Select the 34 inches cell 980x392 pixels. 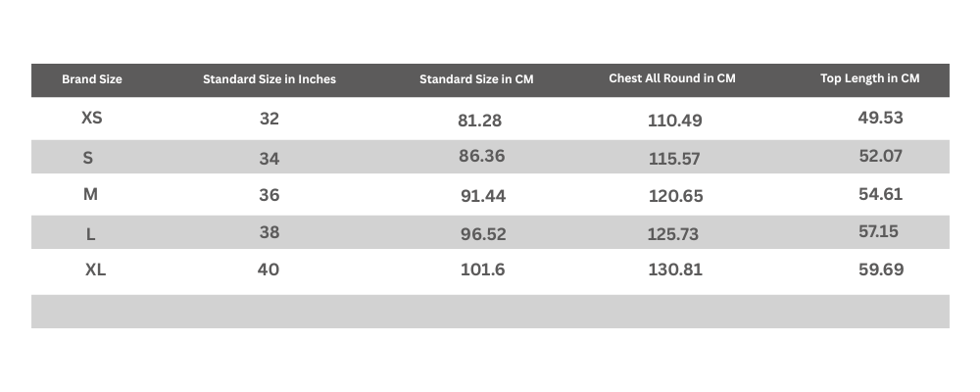269,157
